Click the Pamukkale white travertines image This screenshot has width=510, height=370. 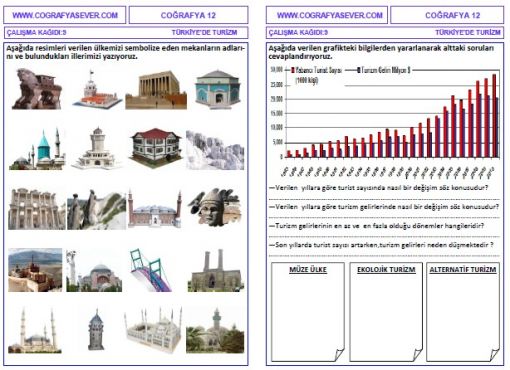tap(215, 150)
